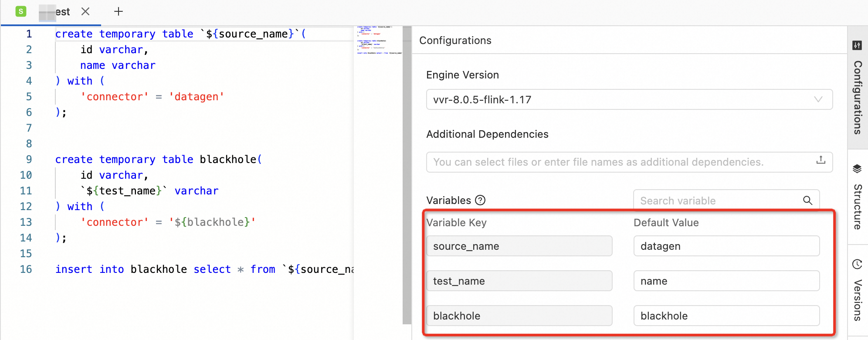Edit the default value for test_name

(x=726, y=281)
